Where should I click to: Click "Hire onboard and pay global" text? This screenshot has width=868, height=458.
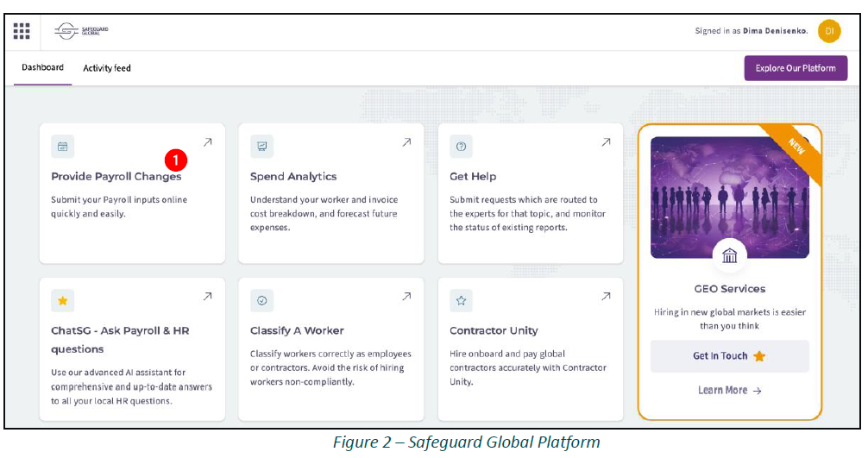point(507,354)
